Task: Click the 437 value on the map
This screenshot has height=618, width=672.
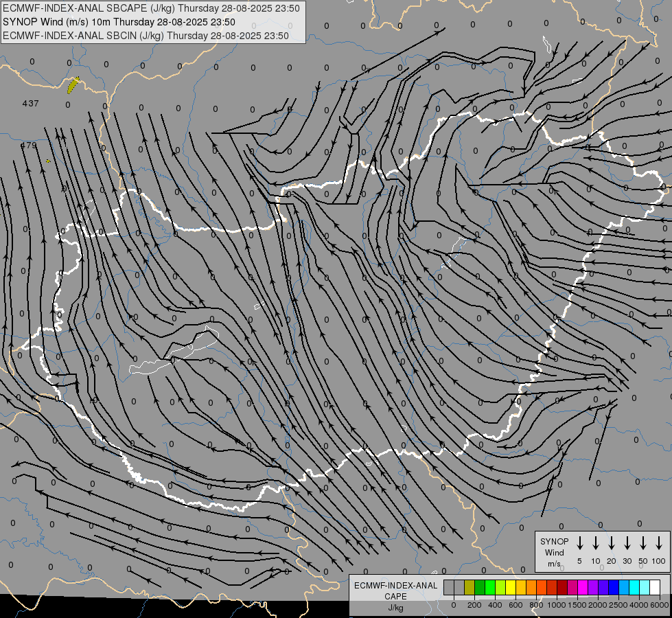Action: [30, 104]
